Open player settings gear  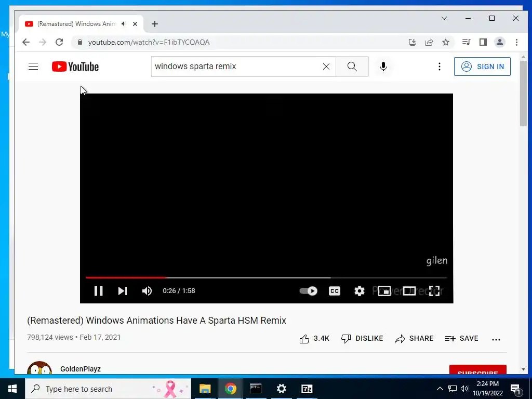click(x=360, y=291)
